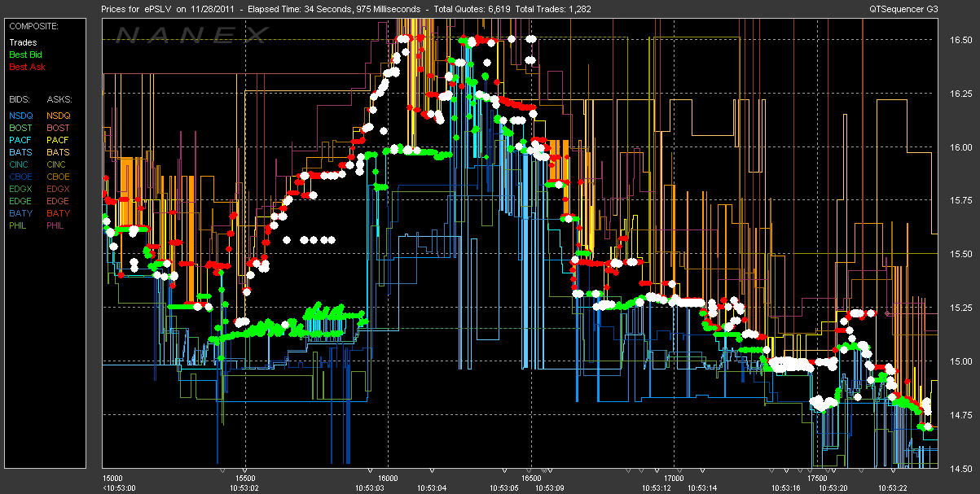Viewport: 980px width, 494px height.
Task: Click PACF under the ASKS heading
Action: [59, 140]
